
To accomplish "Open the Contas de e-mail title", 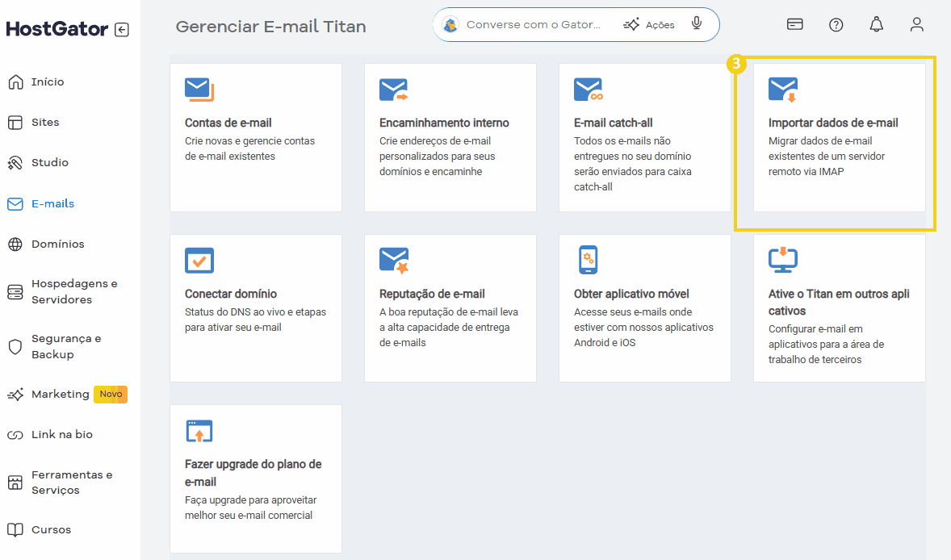I will click(x=228, y=123).
